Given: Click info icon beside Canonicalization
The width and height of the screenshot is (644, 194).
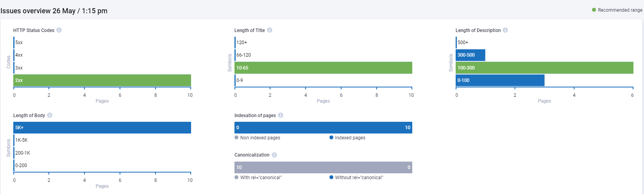Looking at the screenshot, I should (274, 155).
